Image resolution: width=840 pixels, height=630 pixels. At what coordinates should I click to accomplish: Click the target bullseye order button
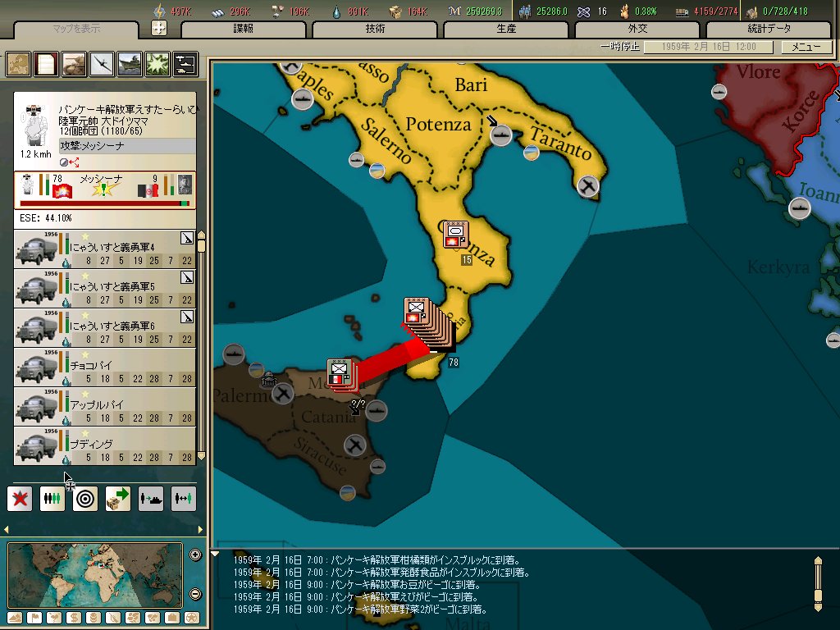tap(85, 499)
